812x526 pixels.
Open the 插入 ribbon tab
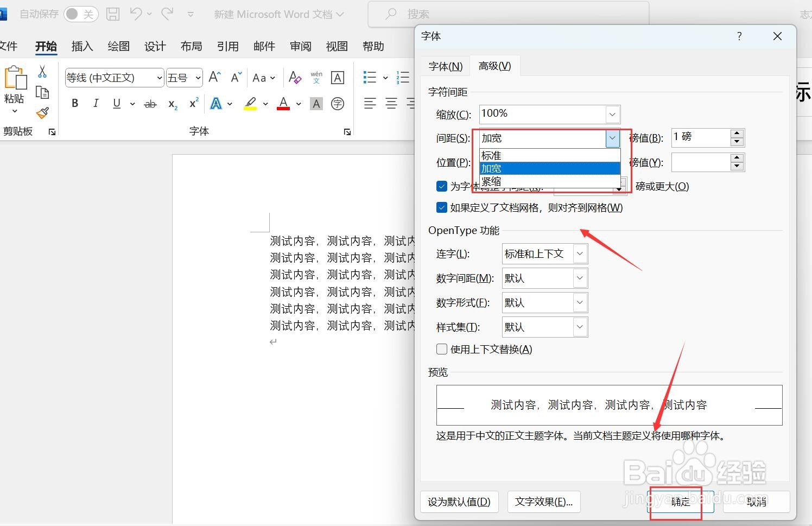click(82, 46)
